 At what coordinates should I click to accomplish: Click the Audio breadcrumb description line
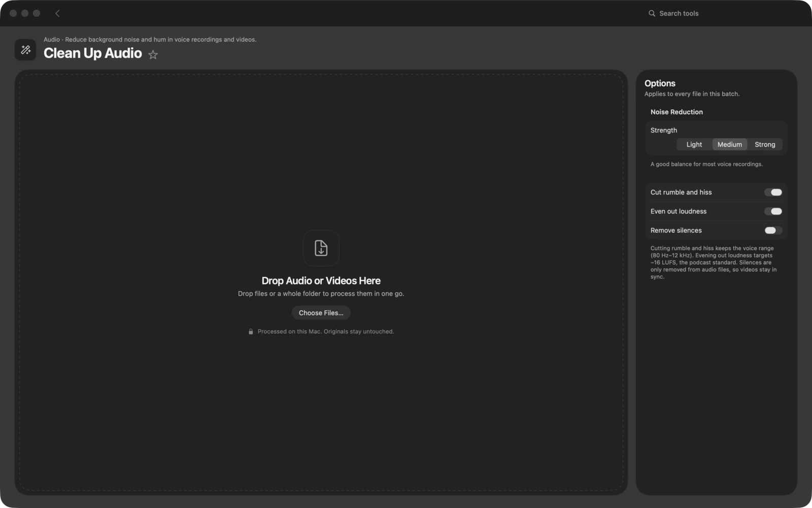pos(150,40)
